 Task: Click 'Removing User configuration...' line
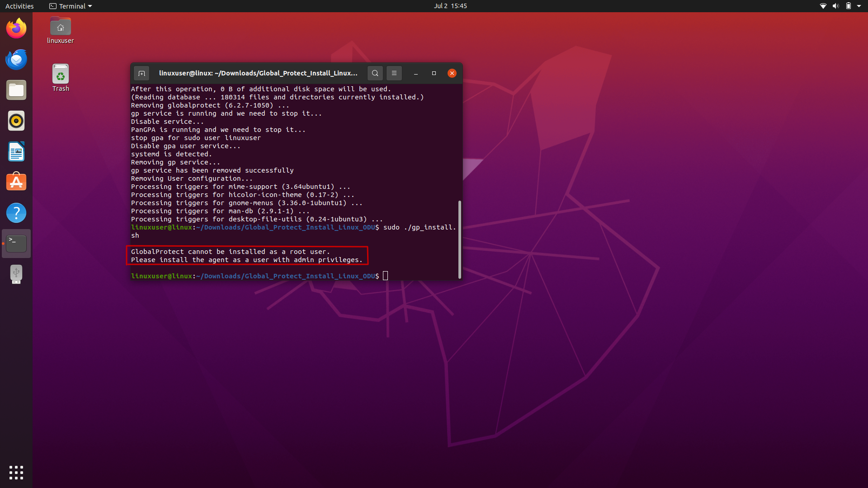(x=192, y=178)
